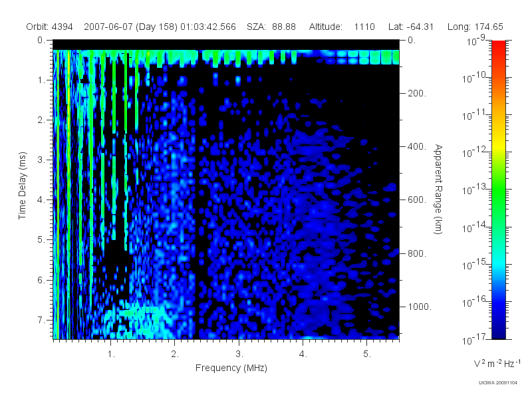This screenshot has width=532, height=399.
Task: Click the '3.' tick on Frequency axis
Action: coord(239,354)
